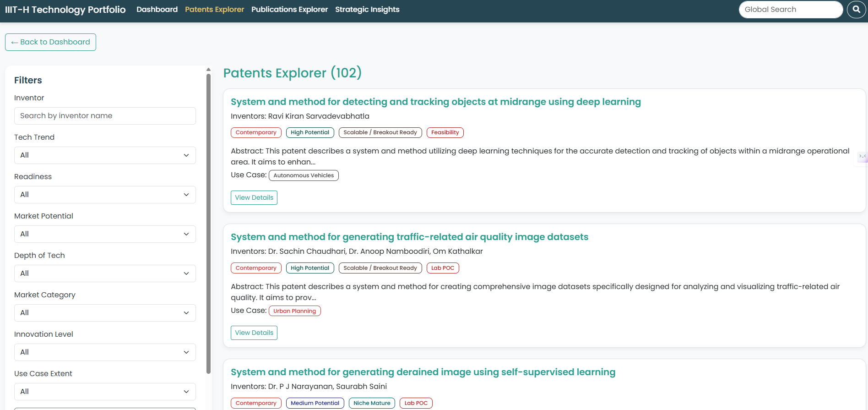868x410 pixels.
Task: Open the Use Case Extent dropdown
Action: pyautogui.click(x=105, y=392)
